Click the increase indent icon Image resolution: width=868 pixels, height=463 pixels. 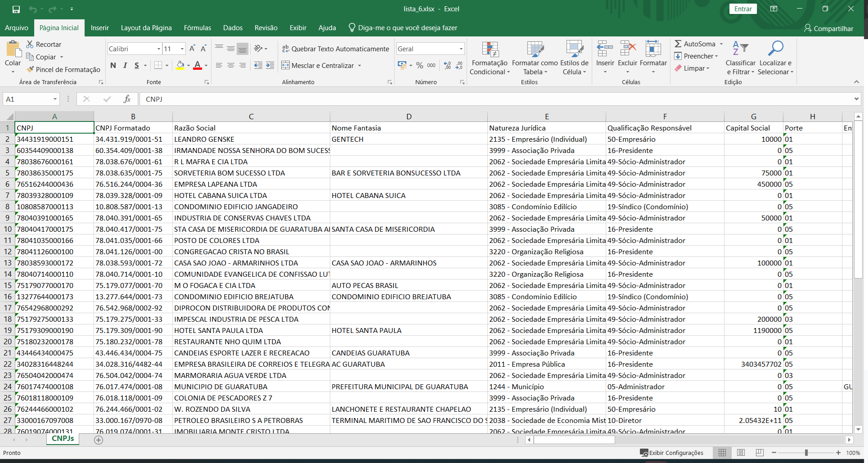[x=270, y=65]
